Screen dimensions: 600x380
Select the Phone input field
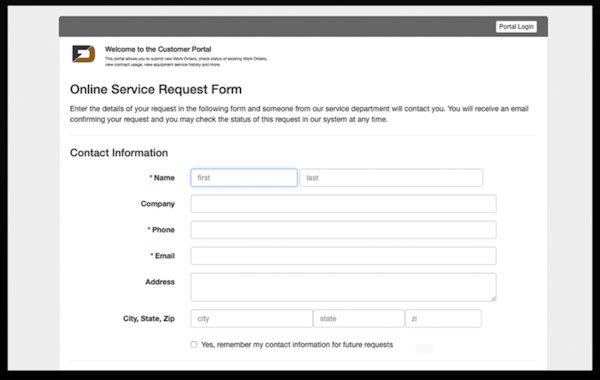pyautogui.click(x=344, y=230)
